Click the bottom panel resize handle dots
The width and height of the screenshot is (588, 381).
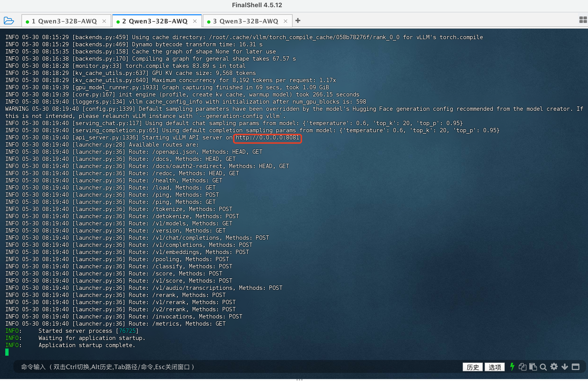click(299, 380)
